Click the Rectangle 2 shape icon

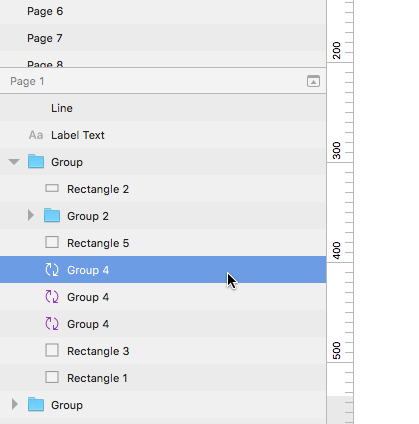pos(52,189)
